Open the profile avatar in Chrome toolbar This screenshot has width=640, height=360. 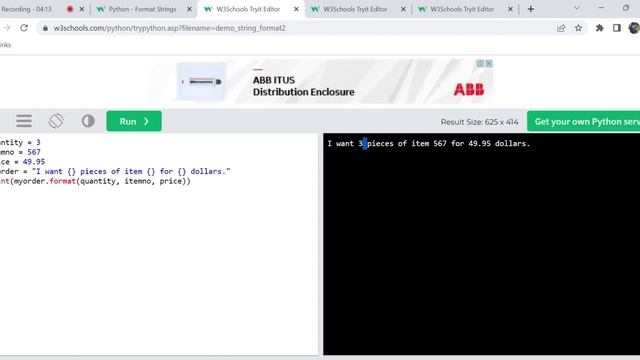(634, 28)
